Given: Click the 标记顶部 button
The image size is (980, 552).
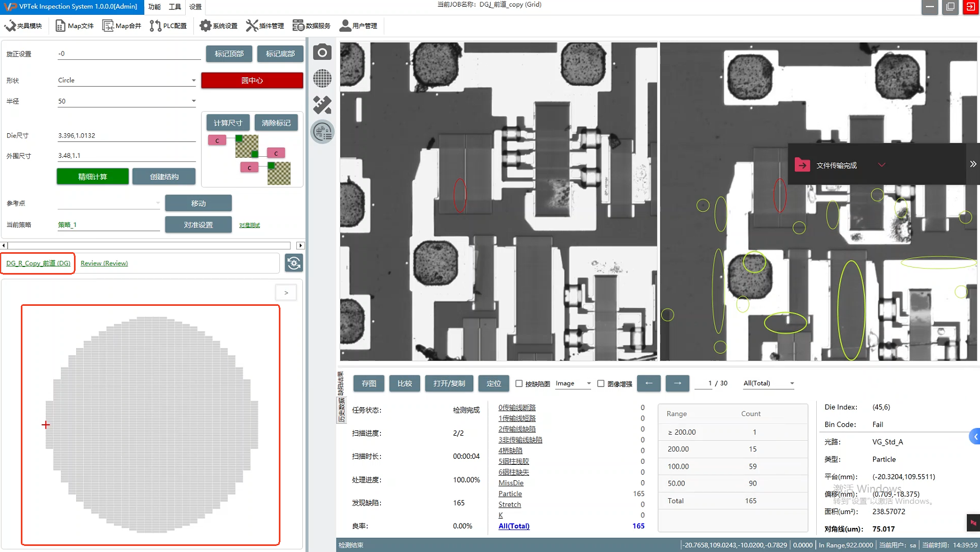Looking at the screenshot, I should (229, 54).
